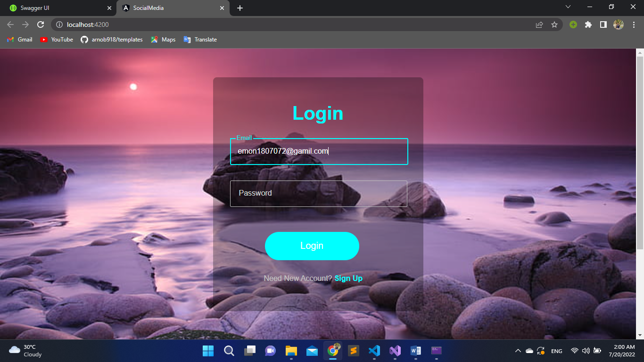Open a new browser tab

pos(240,8)
